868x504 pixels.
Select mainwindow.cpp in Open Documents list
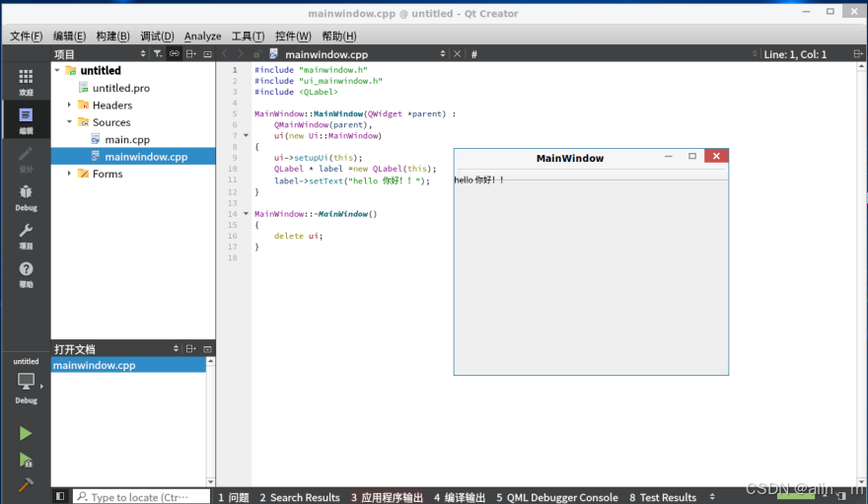point(128,365)
